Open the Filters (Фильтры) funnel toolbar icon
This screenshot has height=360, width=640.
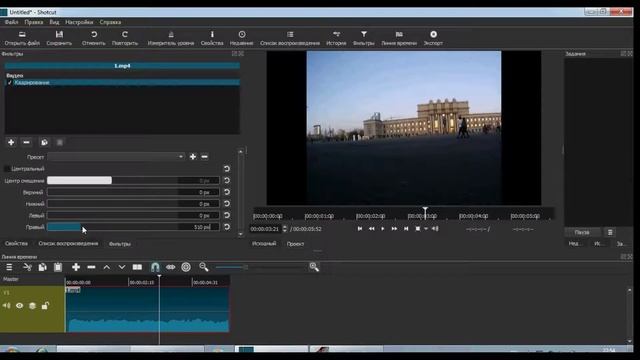tap(364, 35)
